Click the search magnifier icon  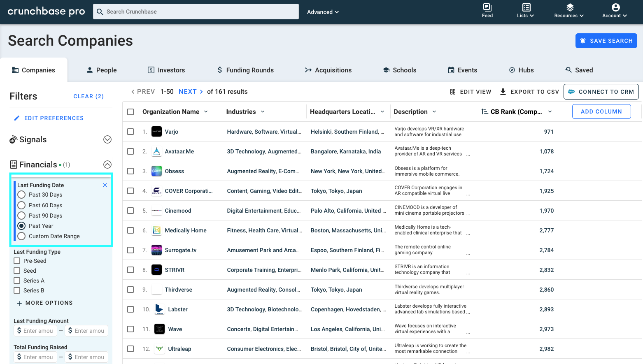click(x=100, y=12)
